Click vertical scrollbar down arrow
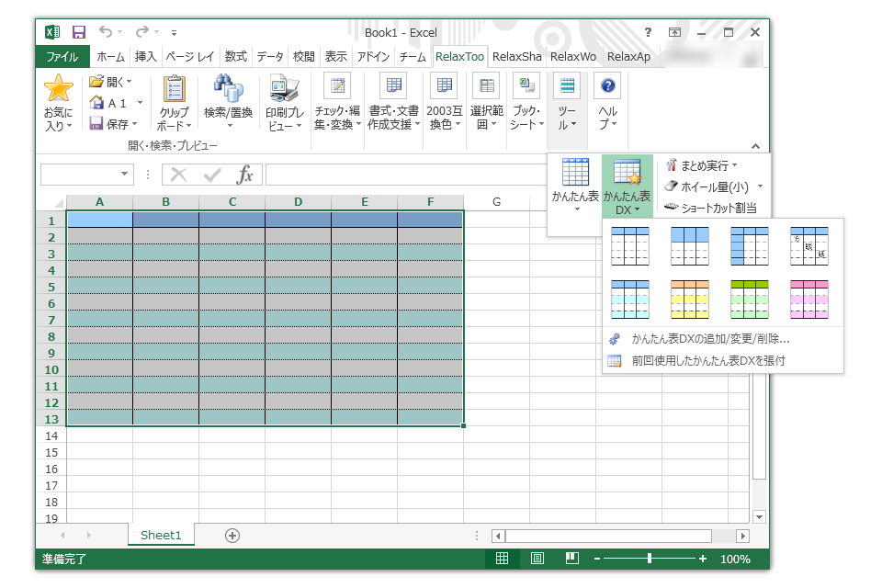 pyautogui.click(x=760, y=516)
